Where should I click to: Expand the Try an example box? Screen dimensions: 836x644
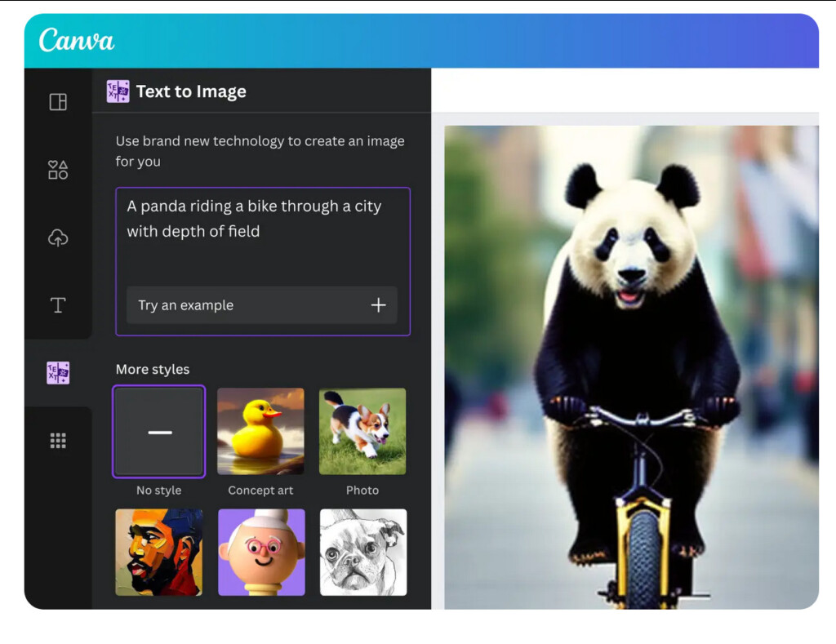pos(262,305)
